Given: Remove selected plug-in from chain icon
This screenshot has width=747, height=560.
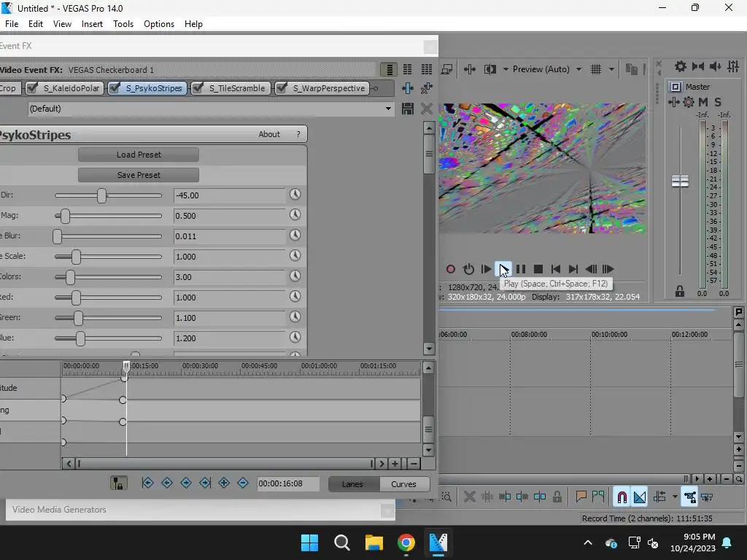Looking at the screenshot, I should pos(426,88).
